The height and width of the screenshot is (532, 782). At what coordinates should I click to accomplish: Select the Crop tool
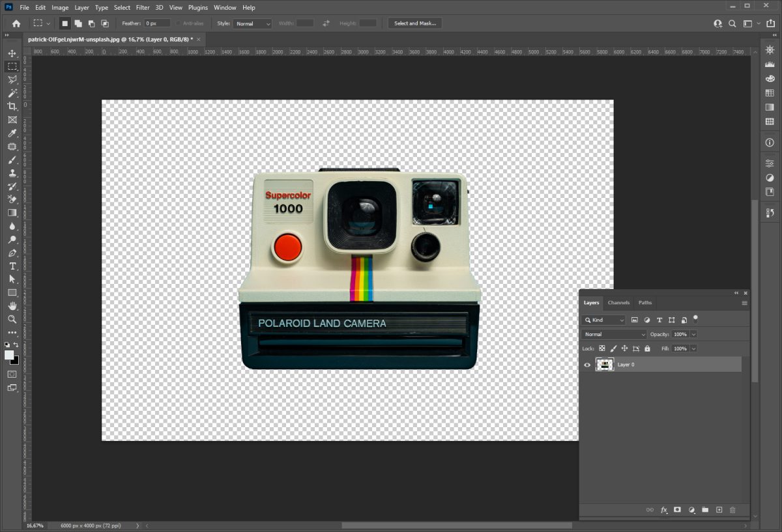[x=12, y=106]
